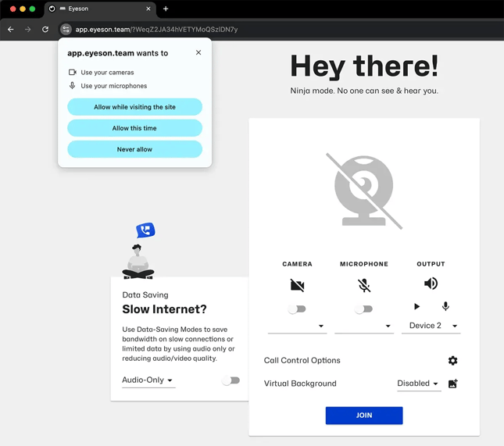Screen dimensions: 504x446
Task: Click the OUTPUT column label
Action: [x=431, y=264]
